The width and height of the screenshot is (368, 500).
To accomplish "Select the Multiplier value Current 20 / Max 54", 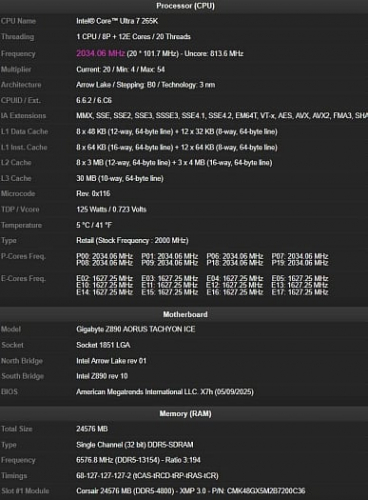I will click(120, 69).
